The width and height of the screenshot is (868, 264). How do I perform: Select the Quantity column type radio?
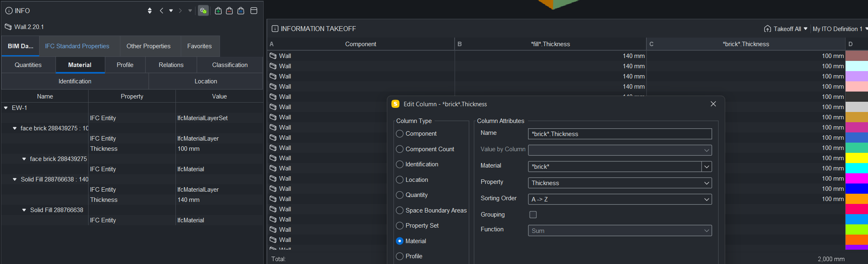pos(400,195)
